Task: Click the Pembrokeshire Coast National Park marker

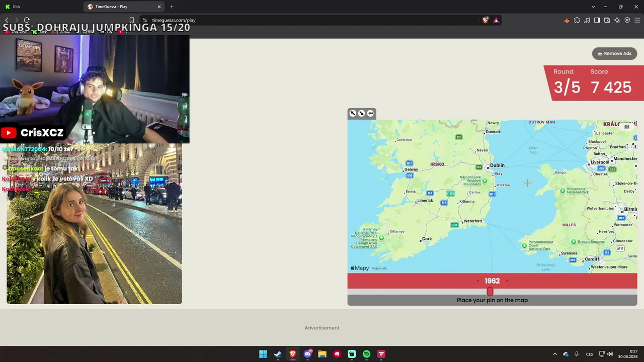Action: [x=524, y=245]
